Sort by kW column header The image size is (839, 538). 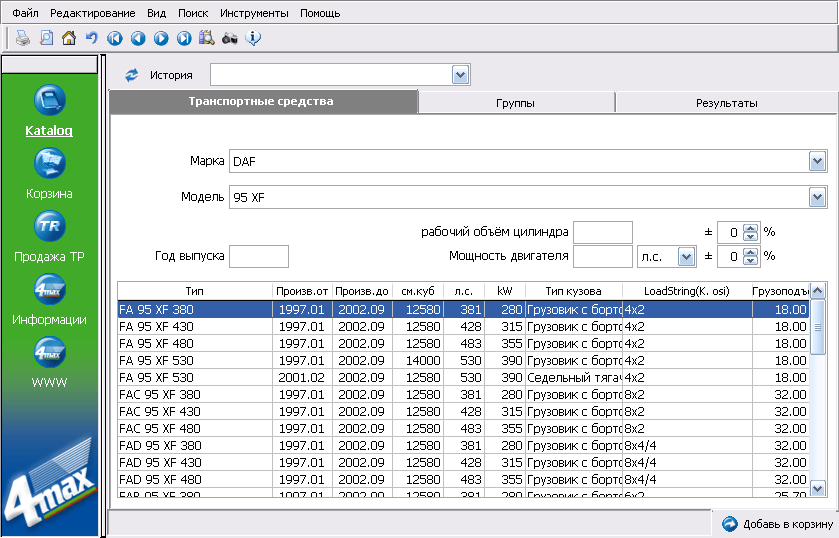505,291
